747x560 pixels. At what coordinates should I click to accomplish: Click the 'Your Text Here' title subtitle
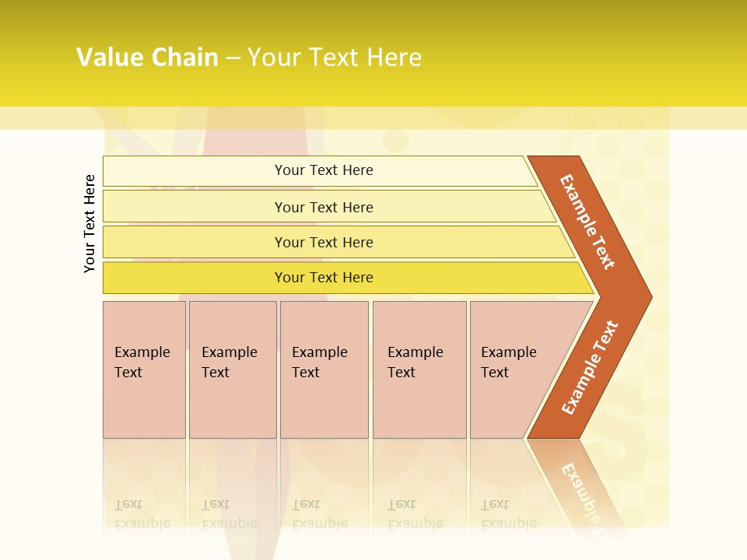click(335, 58)
